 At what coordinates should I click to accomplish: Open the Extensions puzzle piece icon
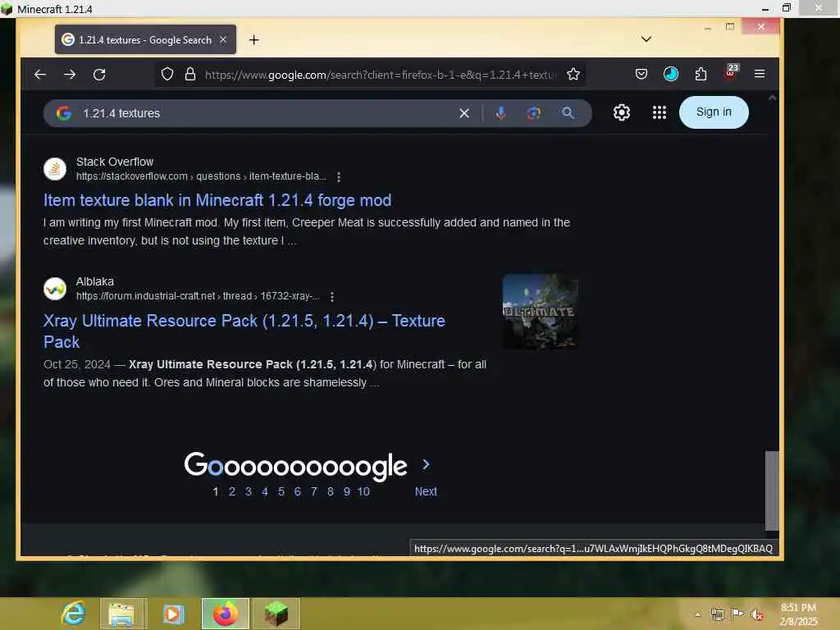[x=701, y=74]
